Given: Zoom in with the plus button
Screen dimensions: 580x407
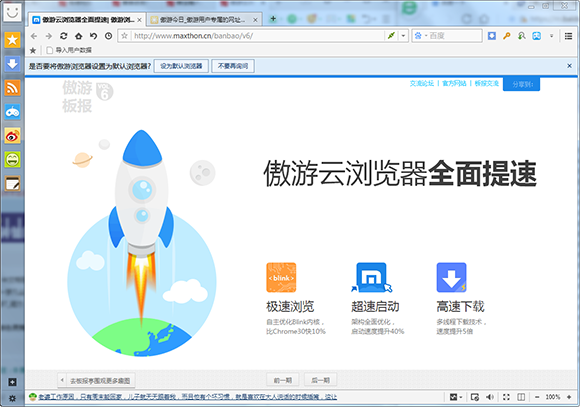Looking at the screenshot, I should coord(569,397).
